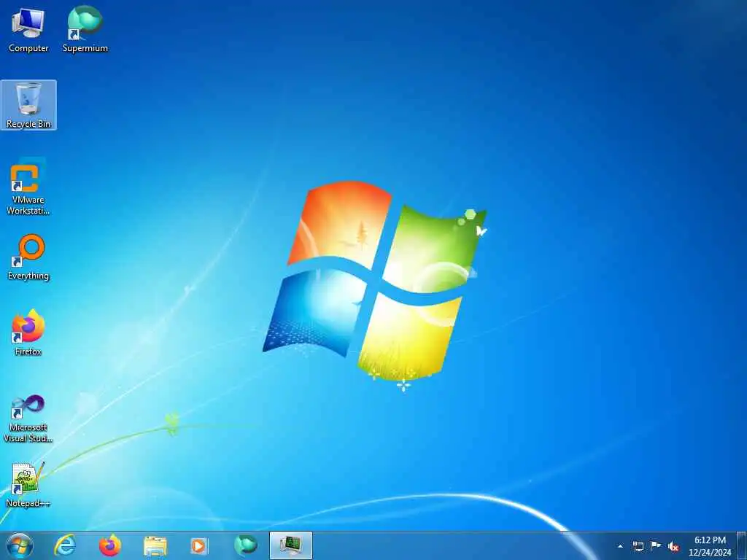Select the Recycle Bin icon
Screen dimensions: 747x560
(x=28, y=105)
